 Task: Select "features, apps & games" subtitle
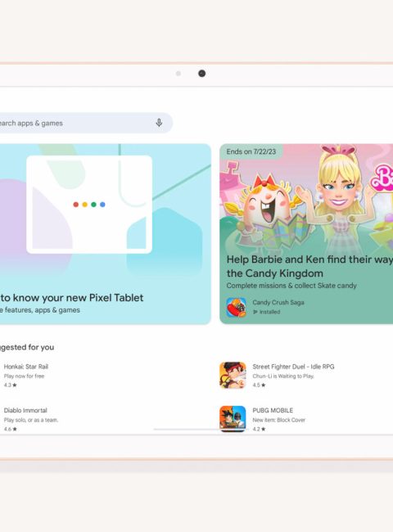pos(43,310)
